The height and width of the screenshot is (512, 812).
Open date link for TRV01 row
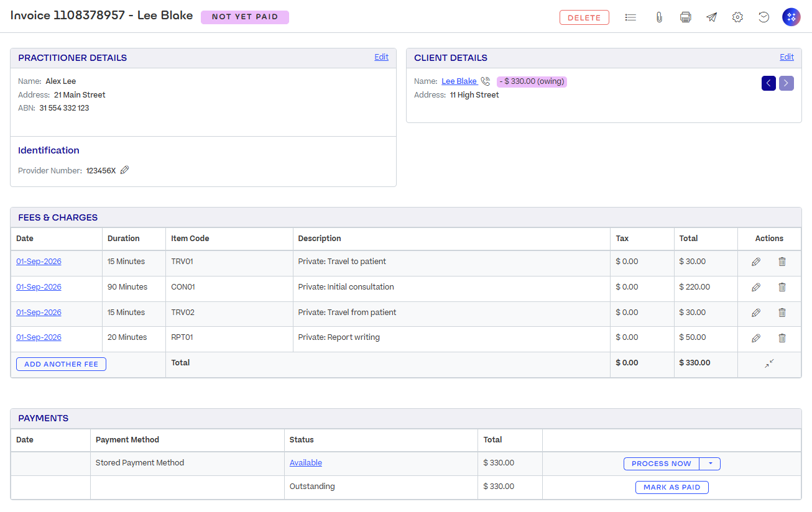click(x=39, y=262)
